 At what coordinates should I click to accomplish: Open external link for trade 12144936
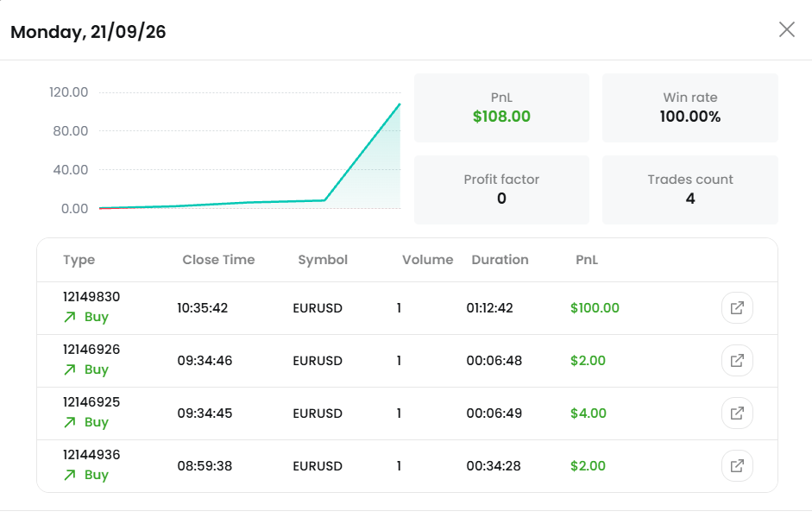coord(737,466)
